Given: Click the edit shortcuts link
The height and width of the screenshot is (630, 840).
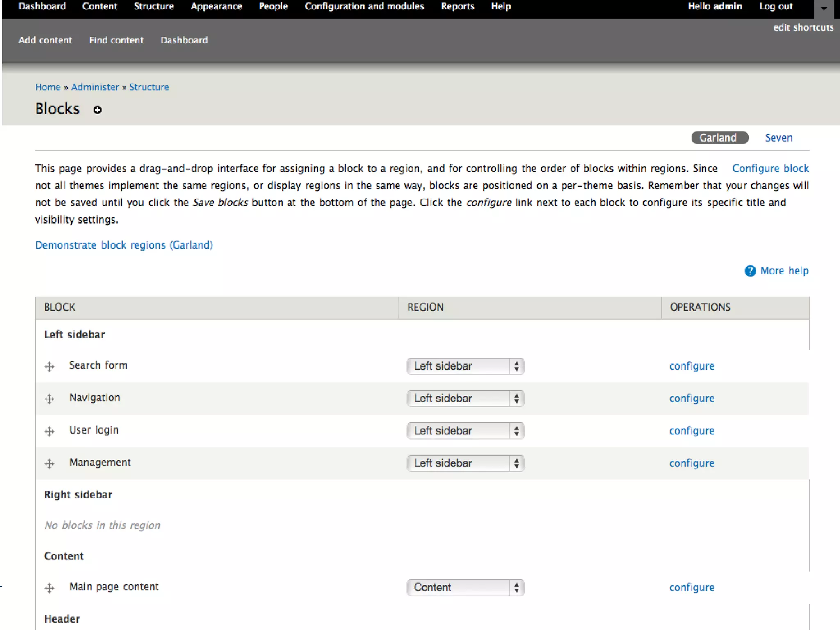Looking at the screenshot, I should [x=803, y=27].
